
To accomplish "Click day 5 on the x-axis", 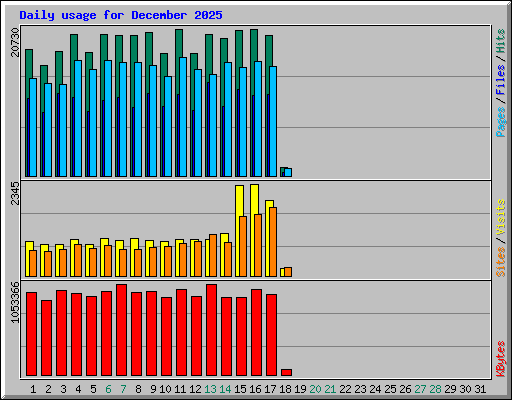I will pyautogui.click(x=93, y=389).
